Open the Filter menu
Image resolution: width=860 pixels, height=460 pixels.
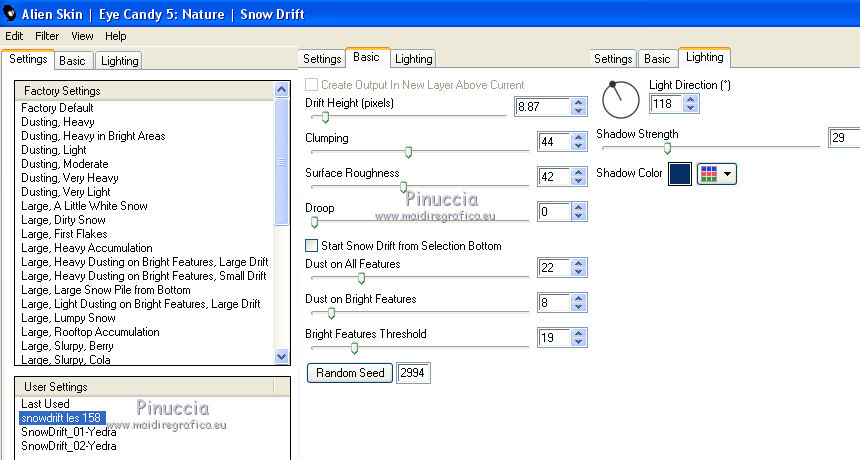click(47, 36)
